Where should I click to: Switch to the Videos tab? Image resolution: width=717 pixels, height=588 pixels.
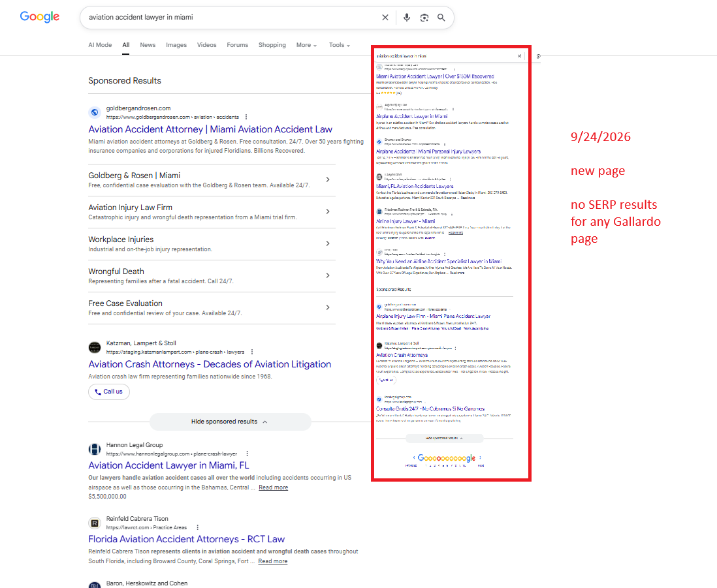[207, 45]
